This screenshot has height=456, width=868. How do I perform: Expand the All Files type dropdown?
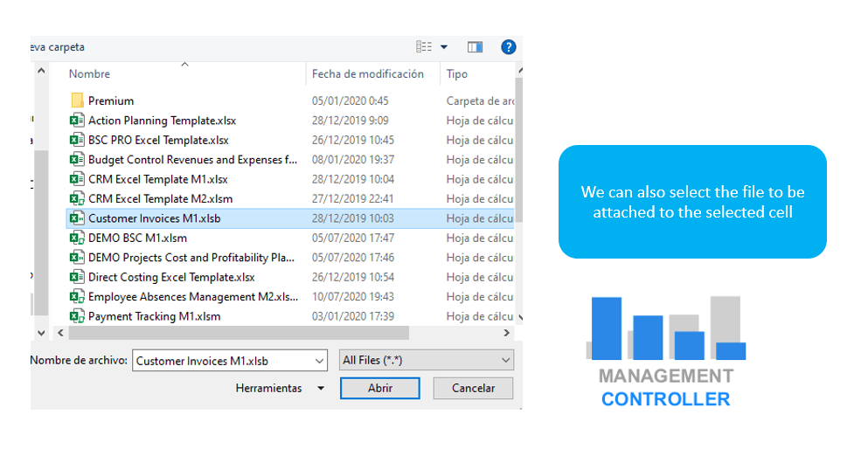tap(506, 360)
